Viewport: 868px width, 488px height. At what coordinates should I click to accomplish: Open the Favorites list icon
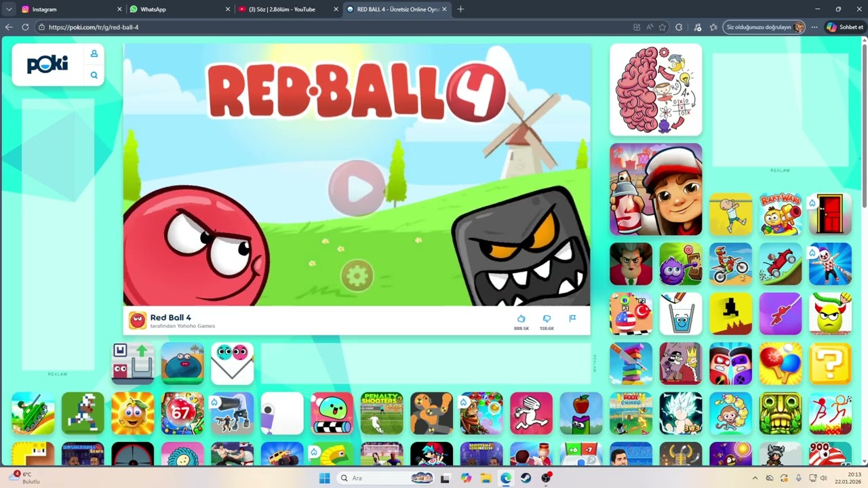[713, 27]
